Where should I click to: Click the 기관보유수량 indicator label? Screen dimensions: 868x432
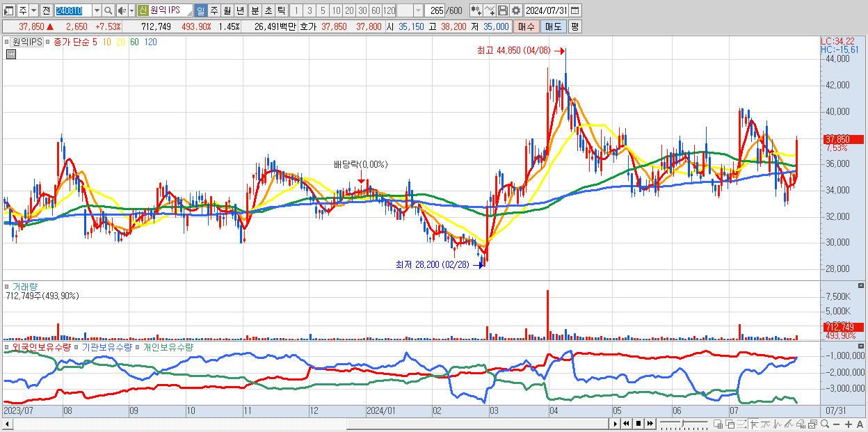tap(106, 347)
